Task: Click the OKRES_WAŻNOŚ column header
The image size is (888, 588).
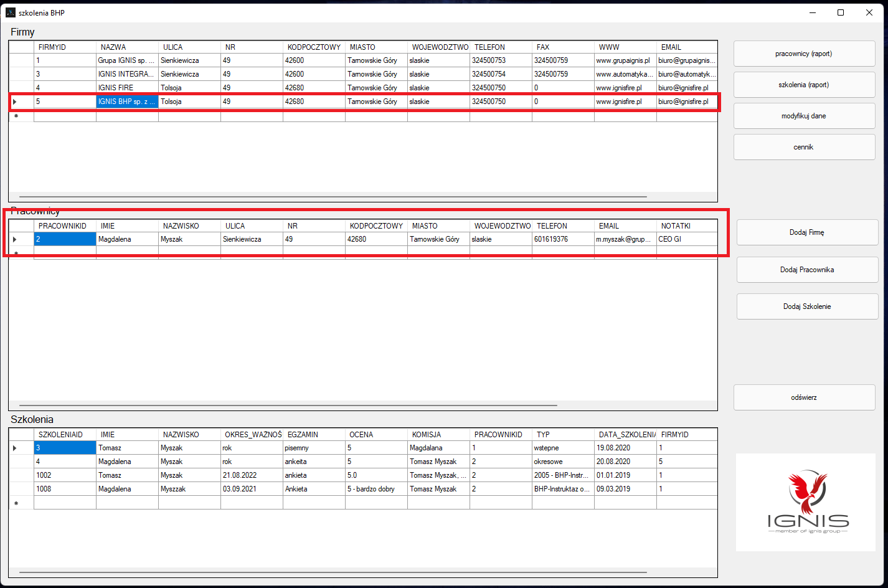Action: tap(252, 435)
